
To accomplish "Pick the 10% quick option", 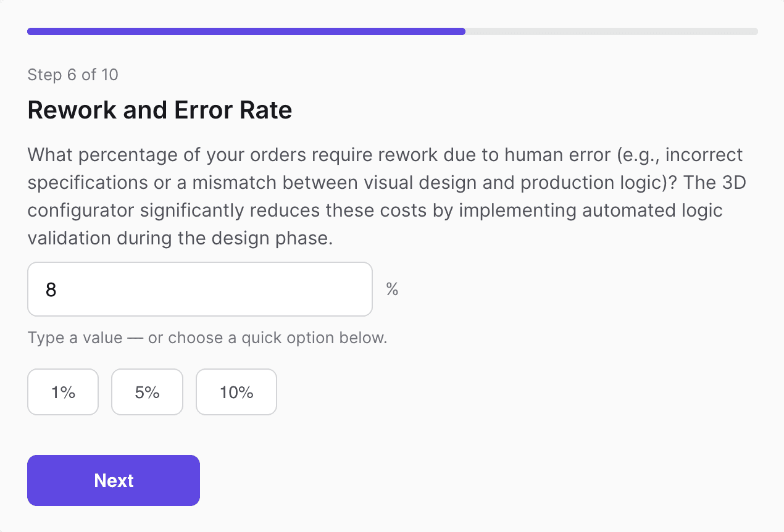I will (236, 392).
